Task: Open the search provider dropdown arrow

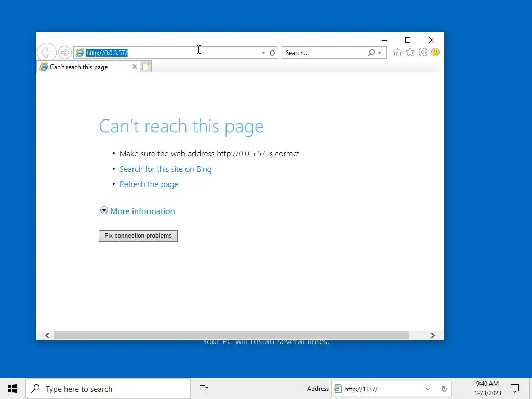Action: click(380, 52)
